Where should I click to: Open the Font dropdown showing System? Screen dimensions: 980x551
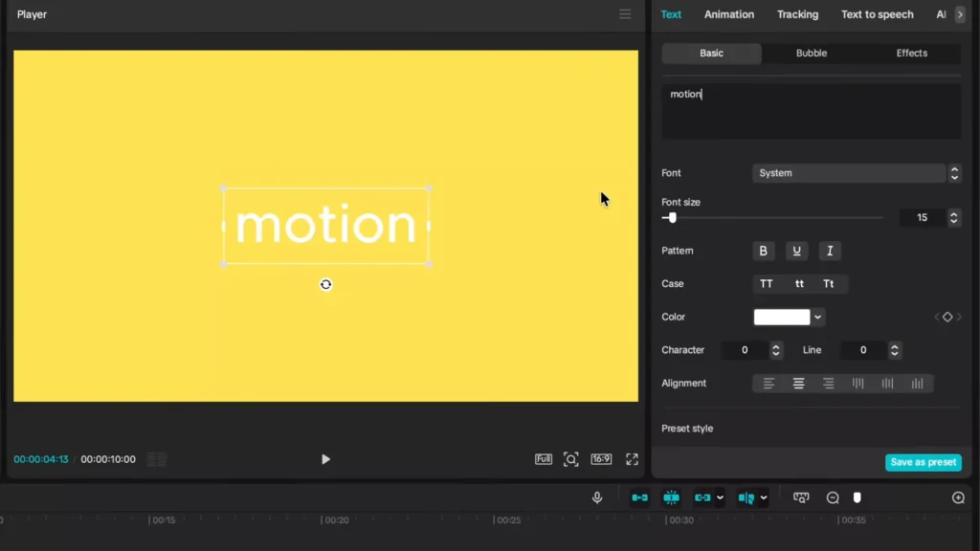[849, 173]
